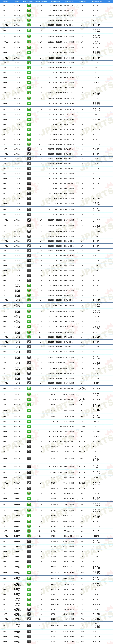Click production date 03.2014 ->
Viewport: 113px width, 644px height.
point(55,458)
